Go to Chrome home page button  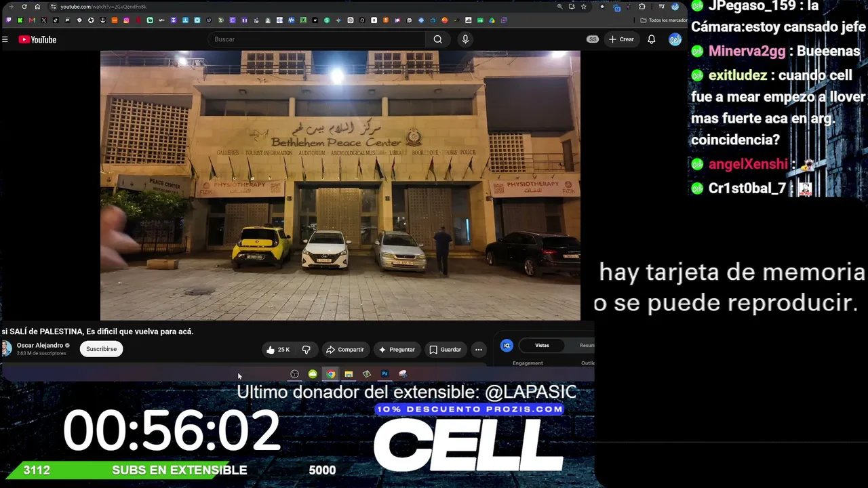pos(37,7)
